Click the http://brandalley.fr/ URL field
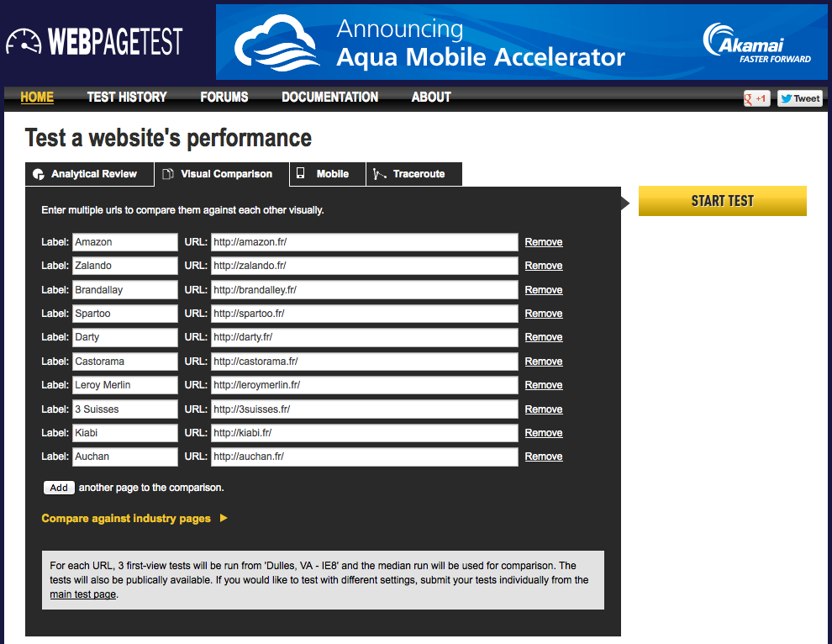This screenshot has height=644, width=832. tap(365, 290)
